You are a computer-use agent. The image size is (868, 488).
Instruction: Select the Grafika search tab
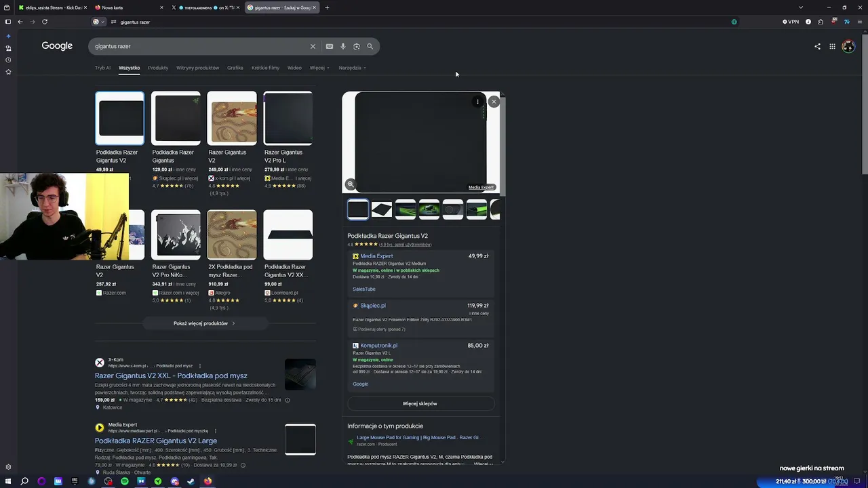click(x=235, y=68)
